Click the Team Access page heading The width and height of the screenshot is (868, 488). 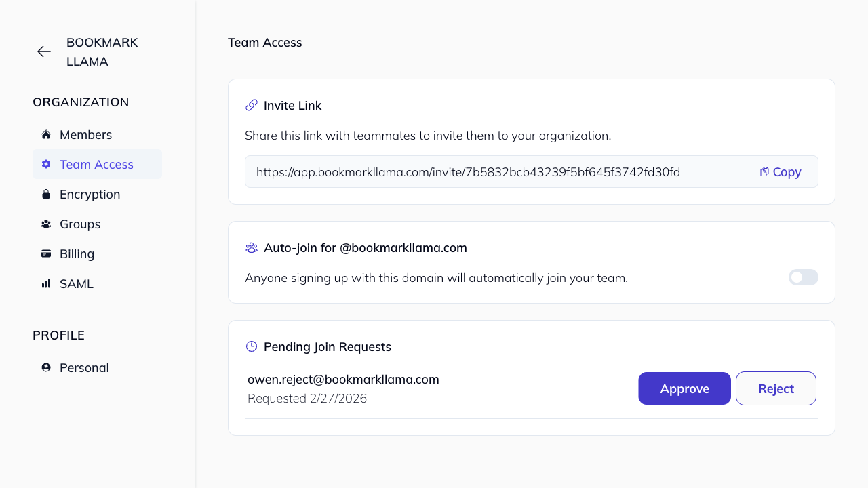[x=264, y=43]
